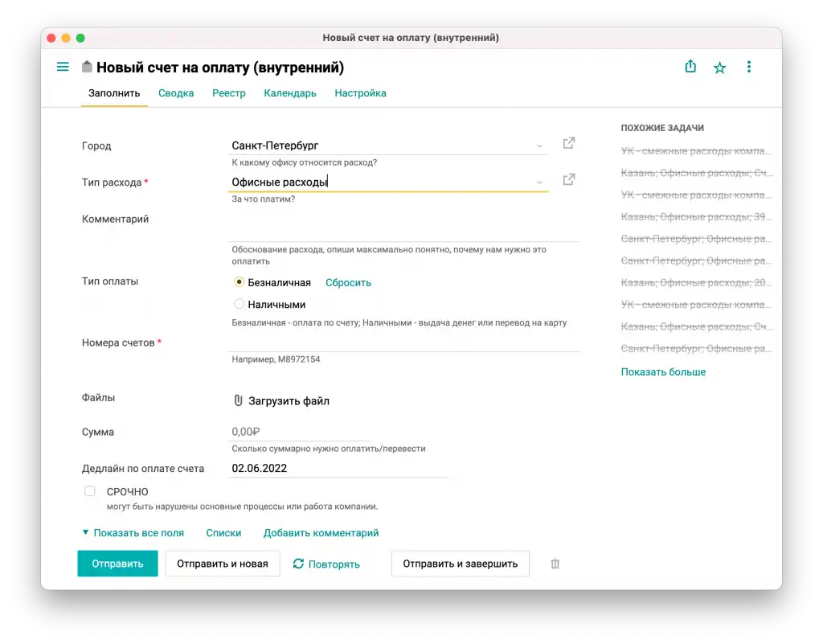
Task: Expand Показать все поля disclosure
Action: pos(133,533)
